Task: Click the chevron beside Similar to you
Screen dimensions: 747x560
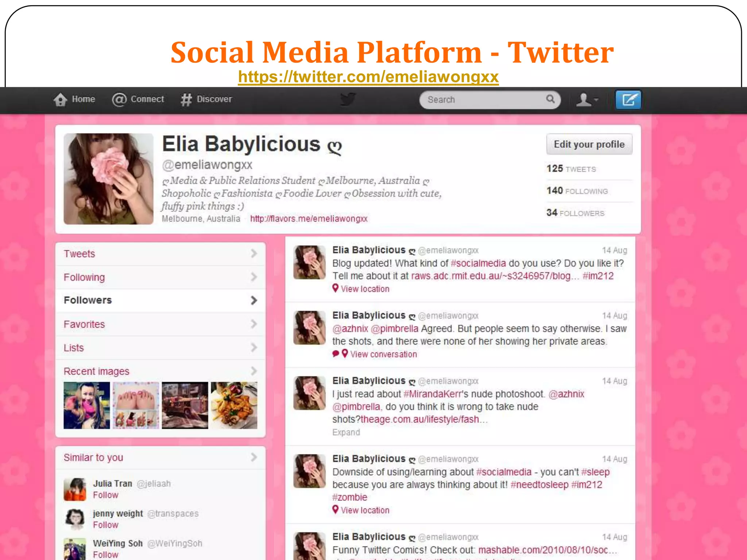Action: (254, 457)
